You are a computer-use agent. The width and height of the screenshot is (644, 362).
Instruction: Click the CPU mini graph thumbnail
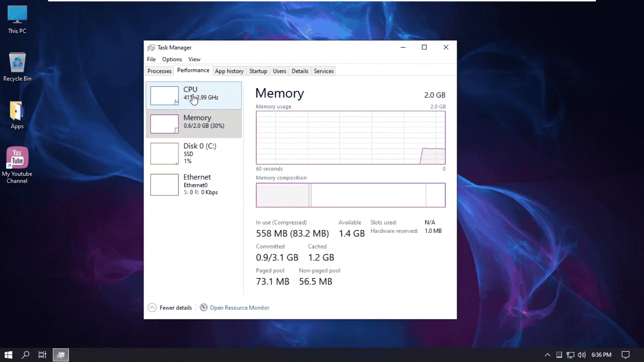(x=164, y=96)
